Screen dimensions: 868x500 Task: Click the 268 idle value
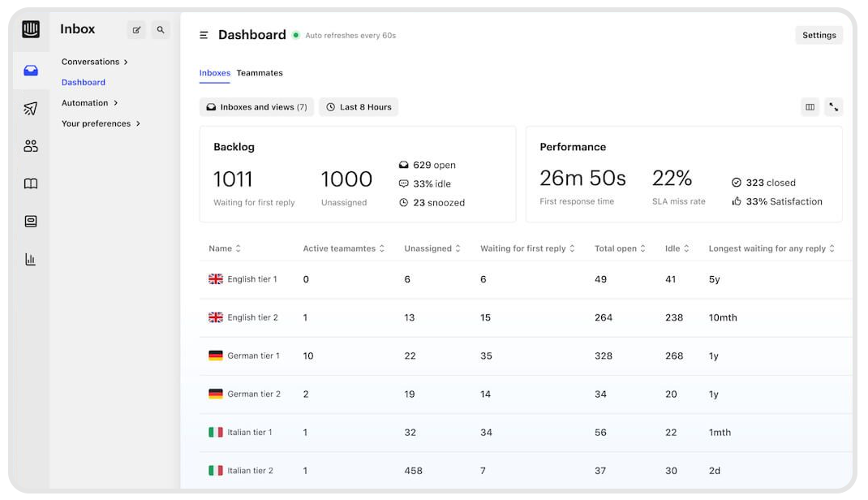pyautogui.click(x=674, y=356)
